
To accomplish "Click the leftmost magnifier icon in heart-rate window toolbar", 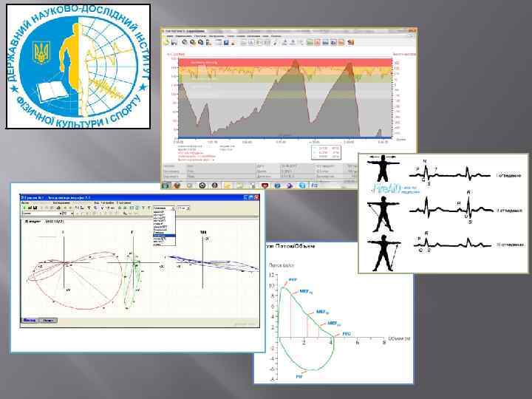I will click(x=184, y=42).
